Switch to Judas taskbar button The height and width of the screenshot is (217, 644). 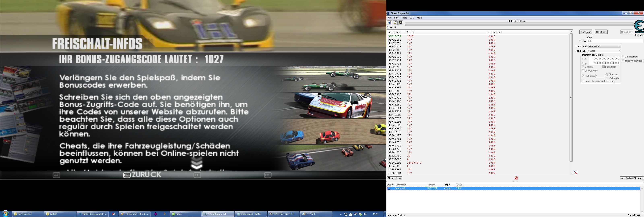point(186,214)
